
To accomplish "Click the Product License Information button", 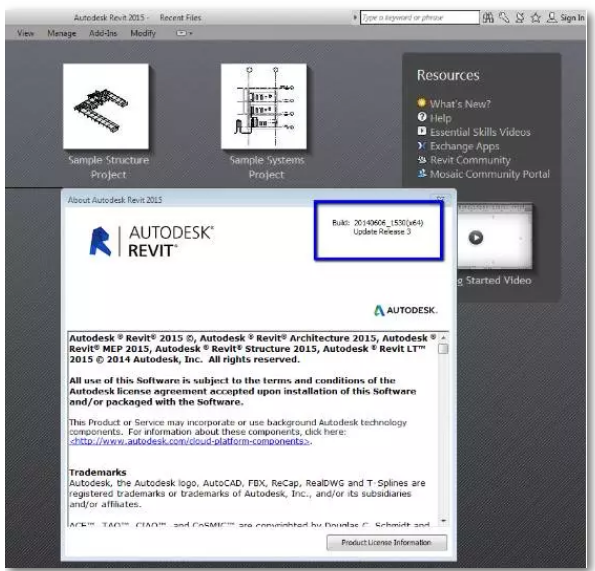I will (387, 543).
